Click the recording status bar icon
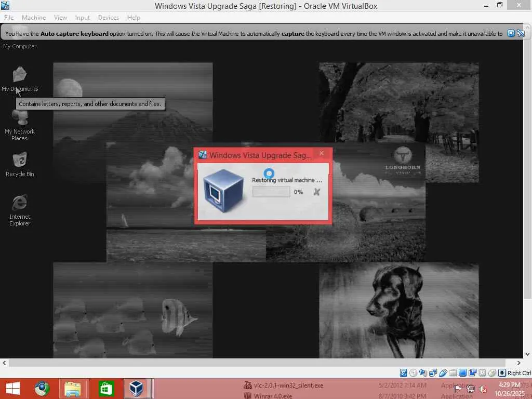The height and width of the screenshot is (399, 532). click(472, 373)
